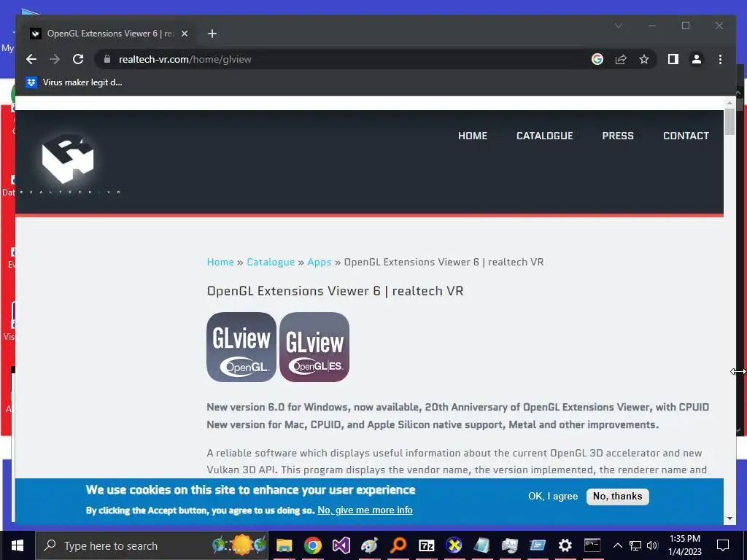Open the notification center icon
Image resolution: width=747 pixels, height=560 pixels.
coord(723,545)
